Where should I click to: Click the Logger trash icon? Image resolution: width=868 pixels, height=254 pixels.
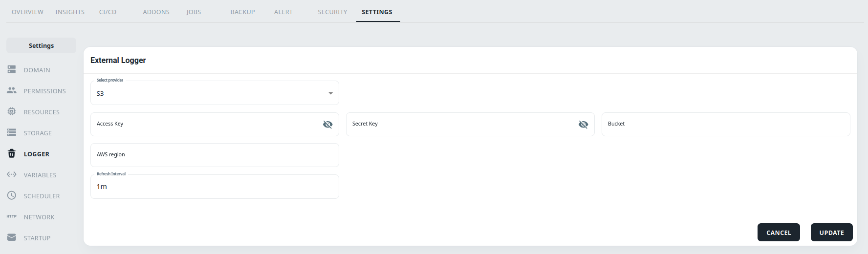pos(12,154)
